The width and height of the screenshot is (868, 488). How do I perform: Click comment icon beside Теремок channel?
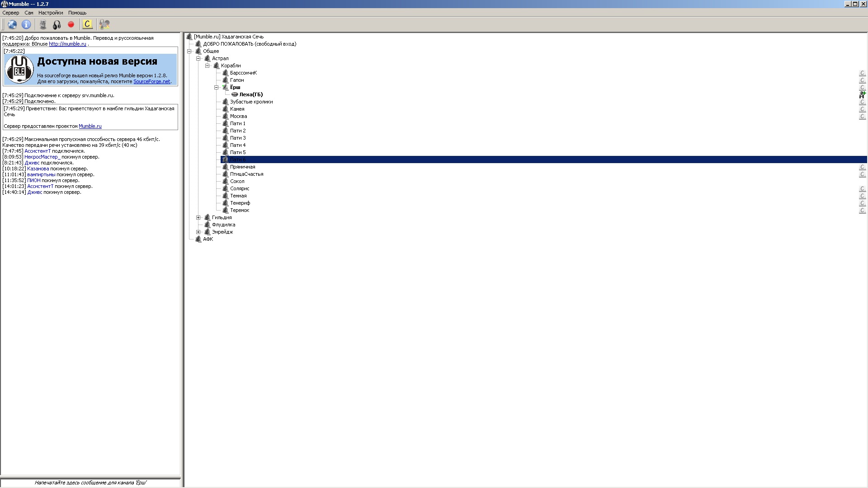click(x=862, y=210)
